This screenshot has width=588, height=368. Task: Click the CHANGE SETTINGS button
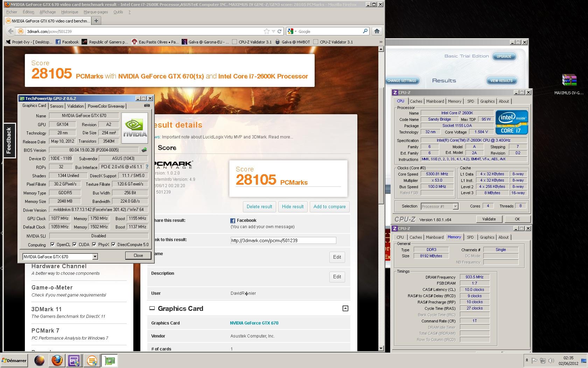click(402, 81)
